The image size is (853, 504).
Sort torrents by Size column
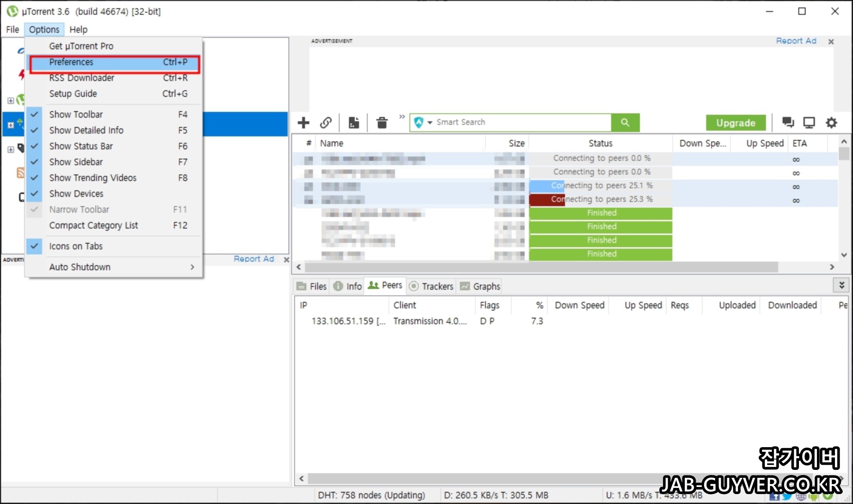(x=507, y=143)
